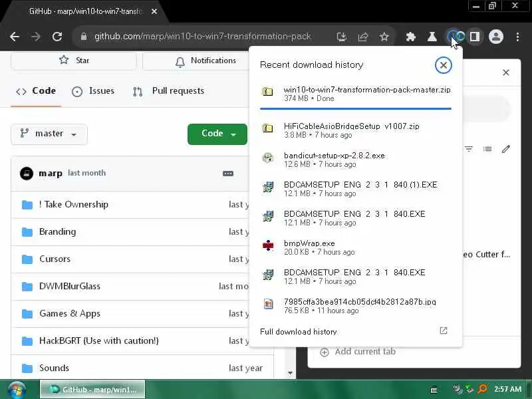Open HiFiCableAsioBridgeSetup_v1007.zip download
Viewport: 532px width, 399px height.
pyautogui.click(x=356, y=130)
